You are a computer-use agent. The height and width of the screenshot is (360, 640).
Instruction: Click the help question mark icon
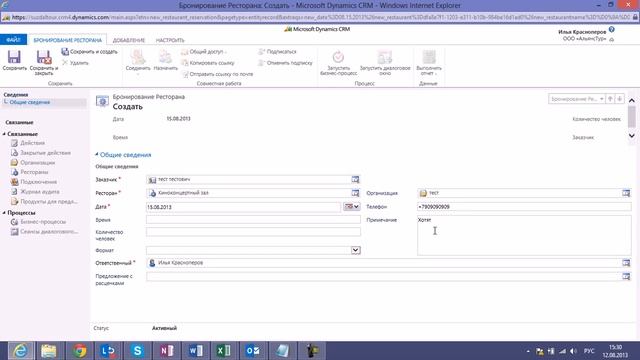[611, 29]
